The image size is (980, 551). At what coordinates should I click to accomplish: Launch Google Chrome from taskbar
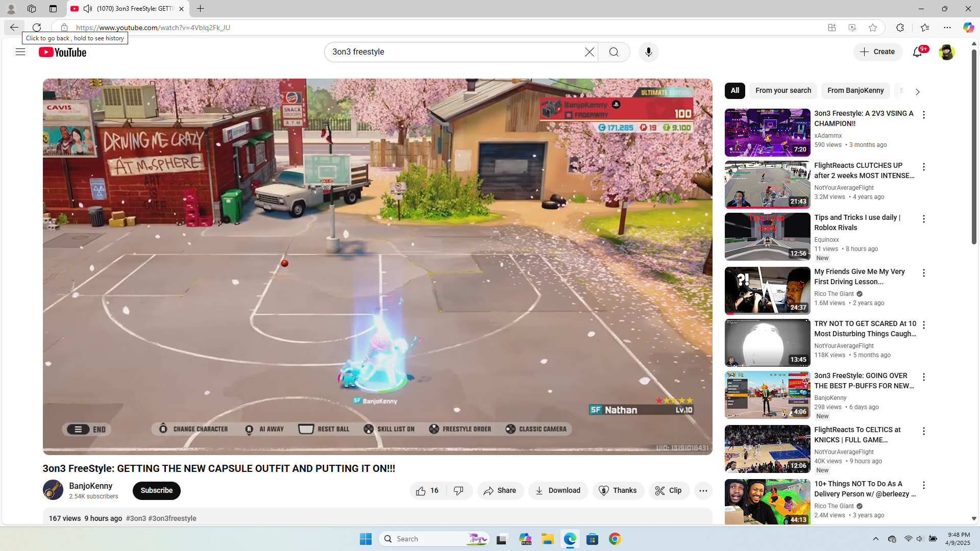(x=615, y=539)
